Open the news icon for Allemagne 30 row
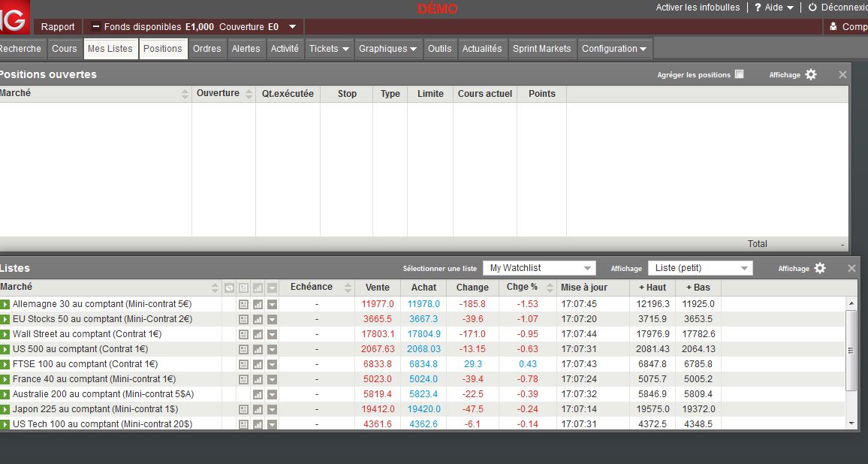 click(x=243, y=305)
